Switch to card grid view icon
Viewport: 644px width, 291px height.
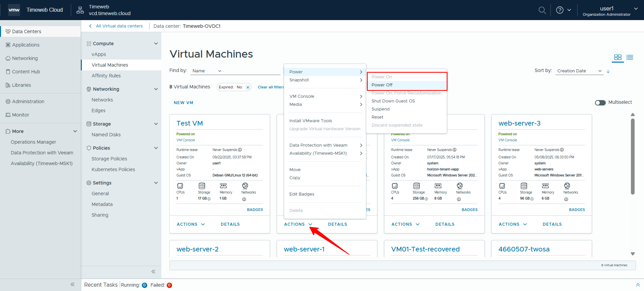pyautogui.click(x=618, y=57)
